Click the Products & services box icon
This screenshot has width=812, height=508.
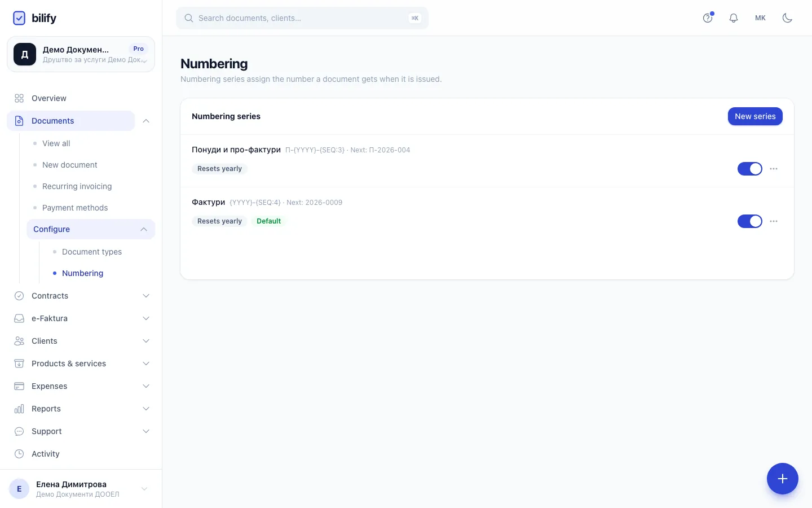tap(19, 364)
